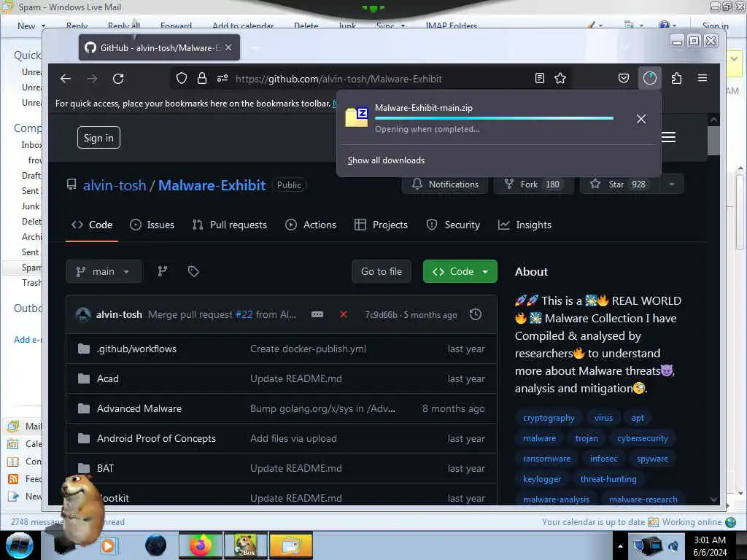This screenshot has height=560, width=747.
Task: Open the Actions tab
Action: 311,225
